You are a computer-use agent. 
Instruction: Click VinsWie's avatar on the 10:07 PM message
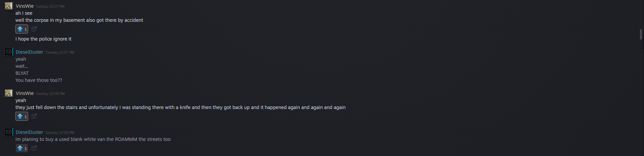pos(9,6)
